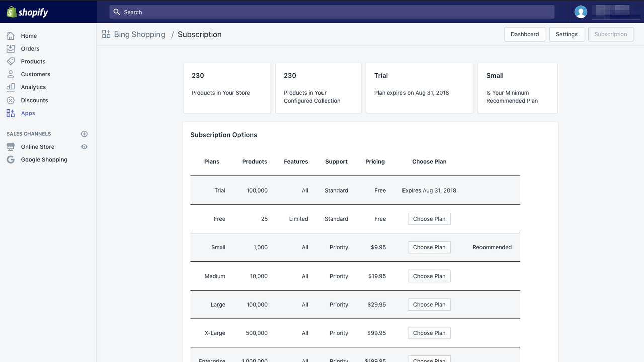Click the Search input field

click(332, 12)
